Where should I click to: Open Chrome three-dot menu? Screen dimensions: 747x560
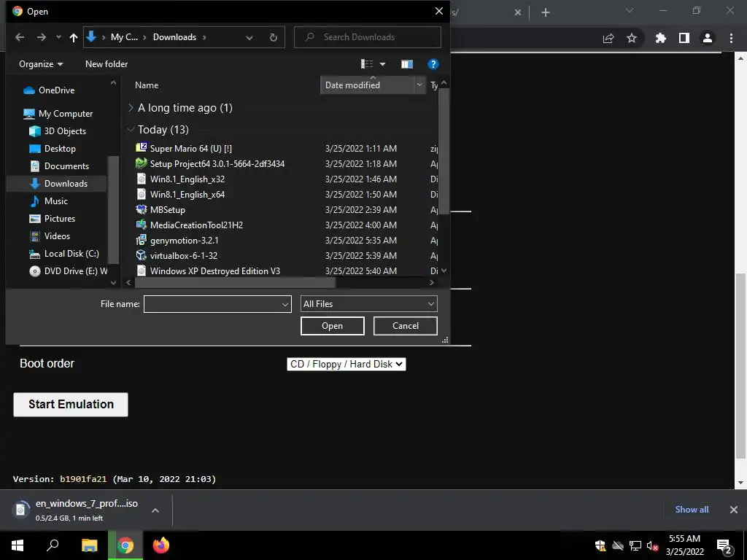point(731,38)
